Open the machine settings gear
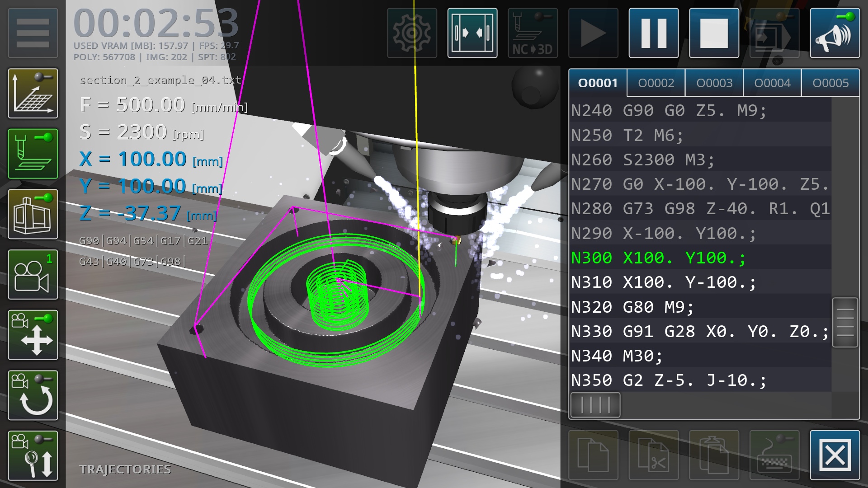Image resolution: width=868 pixels, height=488 pixels. tap(412, 33)
